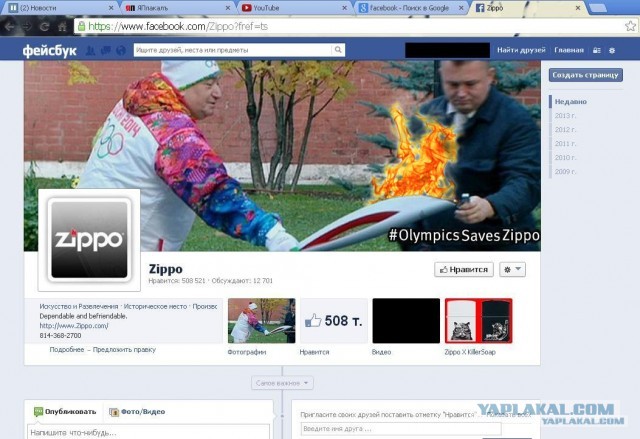Open the http://www.Zippo.com/ link
This screenshot has height=439, width=640.
[74, 326]
